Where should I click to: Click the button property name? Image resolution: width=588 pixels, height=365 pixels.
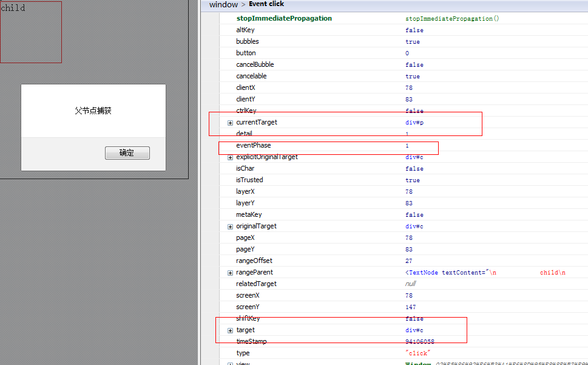[x=246, y=53]
